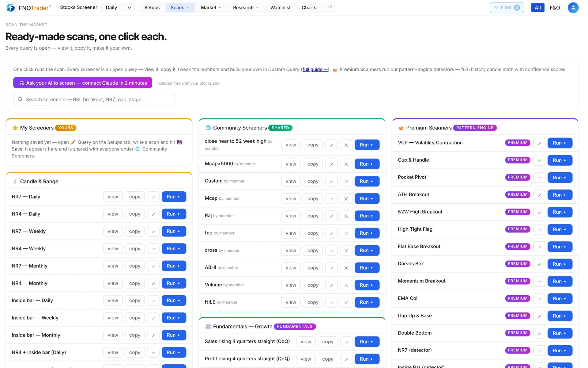
Task: Open arrow icon for Custom community screener
Action: pyautogui.click(x=331, y=182)
